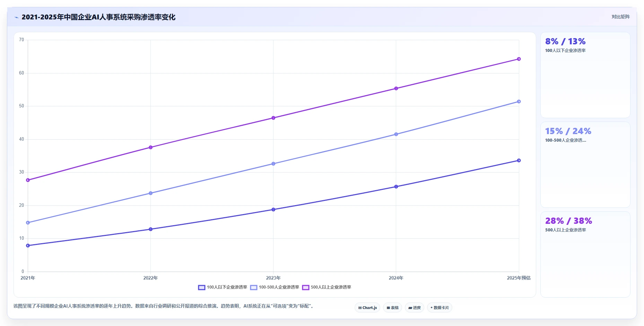Click the 28% / 38% stat card
The height and width of the screenshot is (326, 644).
pos(585,254)
